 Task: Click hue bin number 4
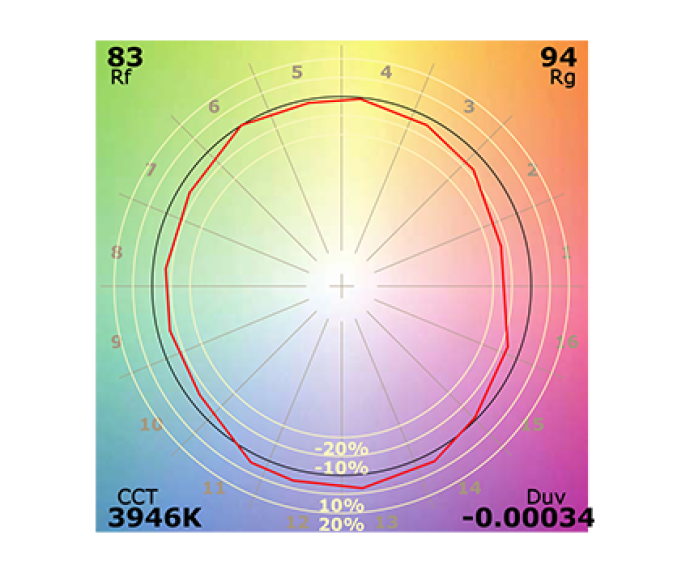pyautogui.click(x=386, y=72)
